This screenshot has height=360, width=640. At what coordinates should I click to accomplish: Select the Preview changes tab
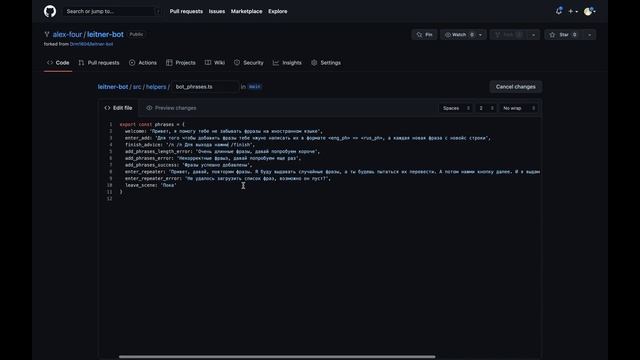pos(171,108)
